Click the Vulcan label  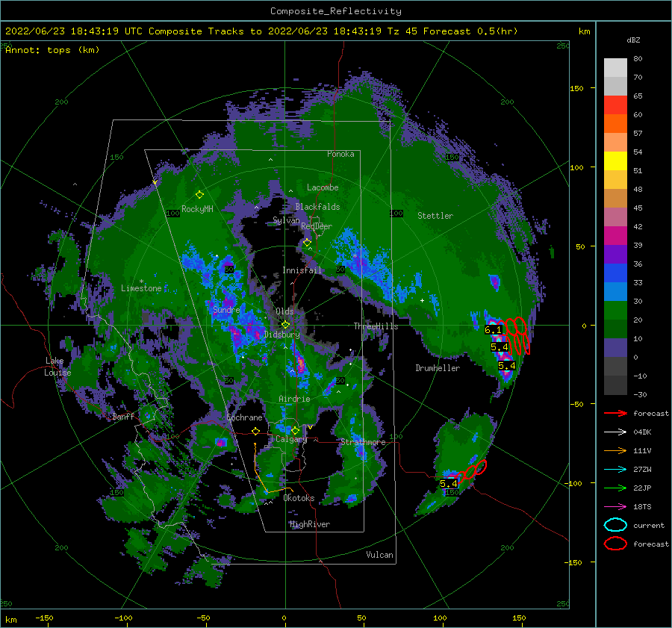click(379, 555)
